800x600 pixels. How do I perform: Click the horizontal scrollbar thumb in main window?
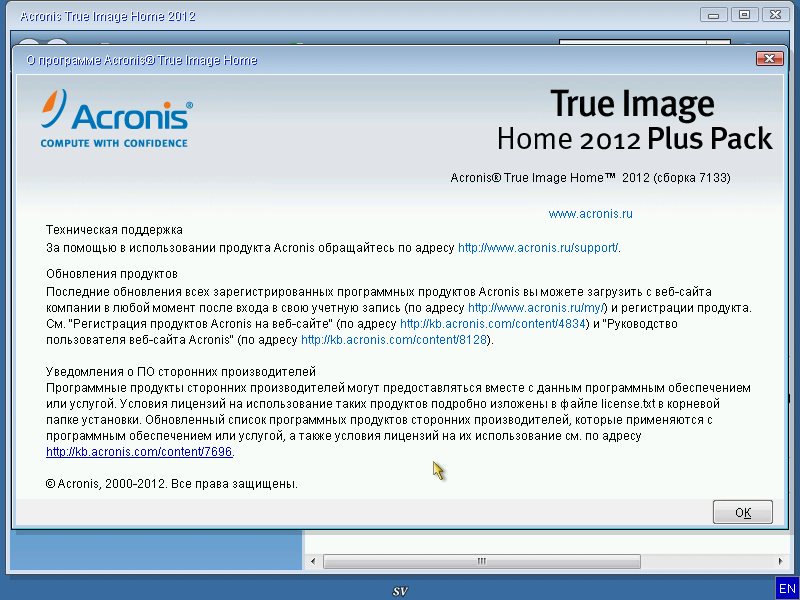click(x=482, y=561)
